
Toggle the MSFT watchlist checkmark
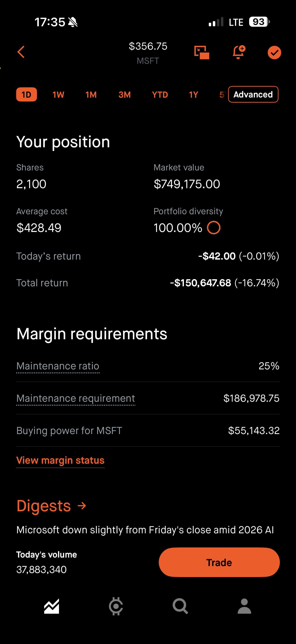[274, 53]
